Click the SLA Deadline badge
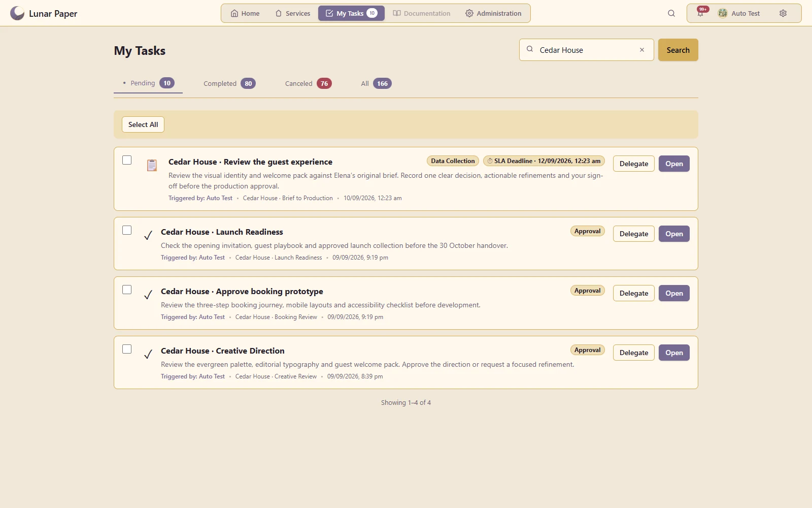The width and height of the screenshot is (812, 508). point(544,161)
